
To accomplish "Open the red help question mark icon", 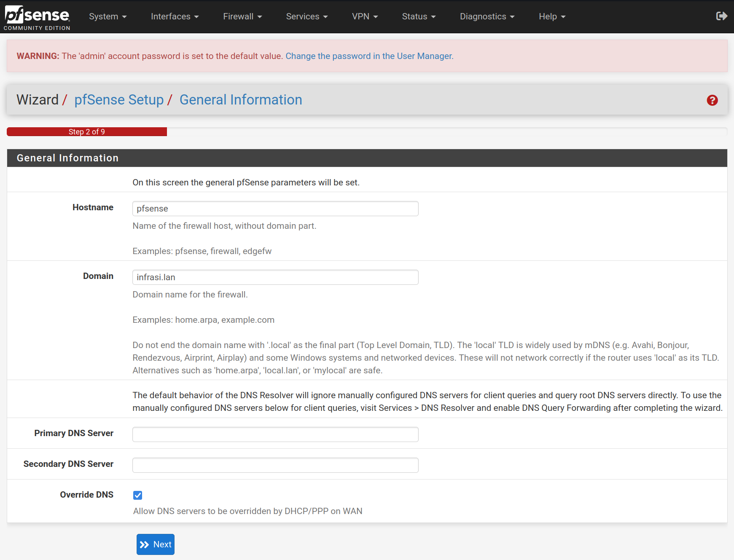I will point(712,100).
